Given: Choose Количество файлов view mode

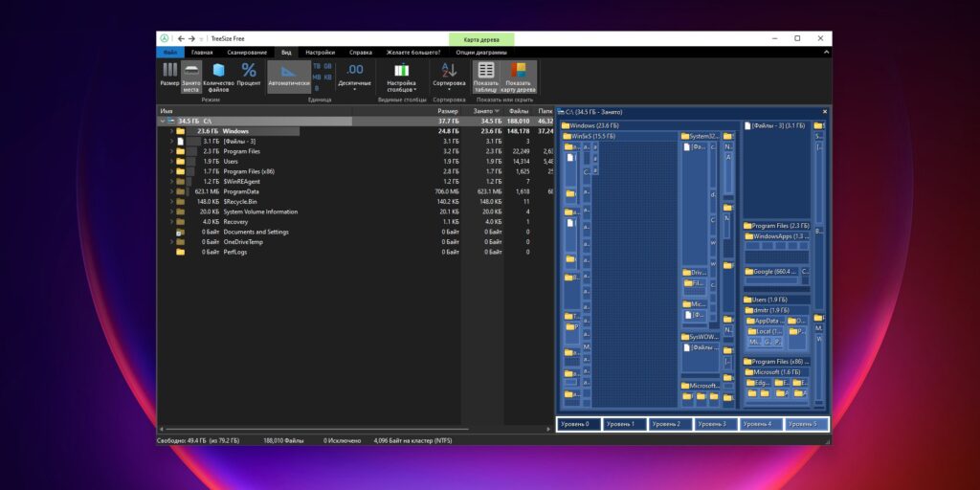Looking at the screenshot, I should pos(218,77).
